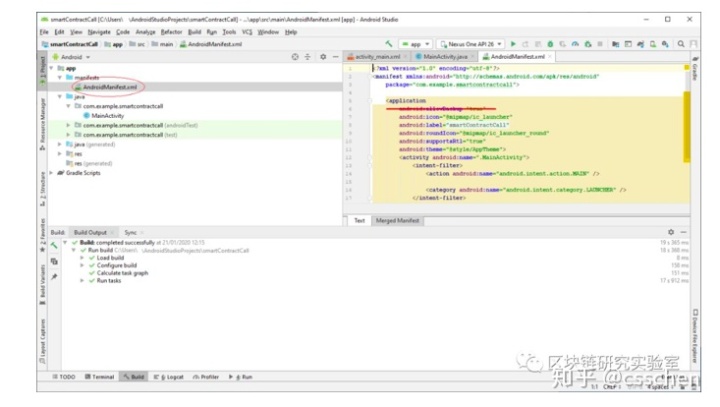Click the Pin Tab icon in Build panel
The image size is (720, 407).
tap(54, 277)
